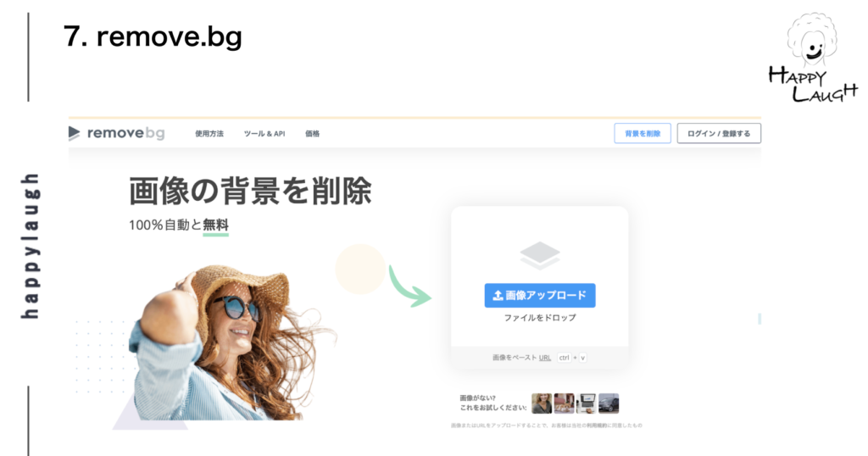Viewport: 868px width, 456px height.
Task: Select the laptop sample thumbnail
Action: point(587,403)
